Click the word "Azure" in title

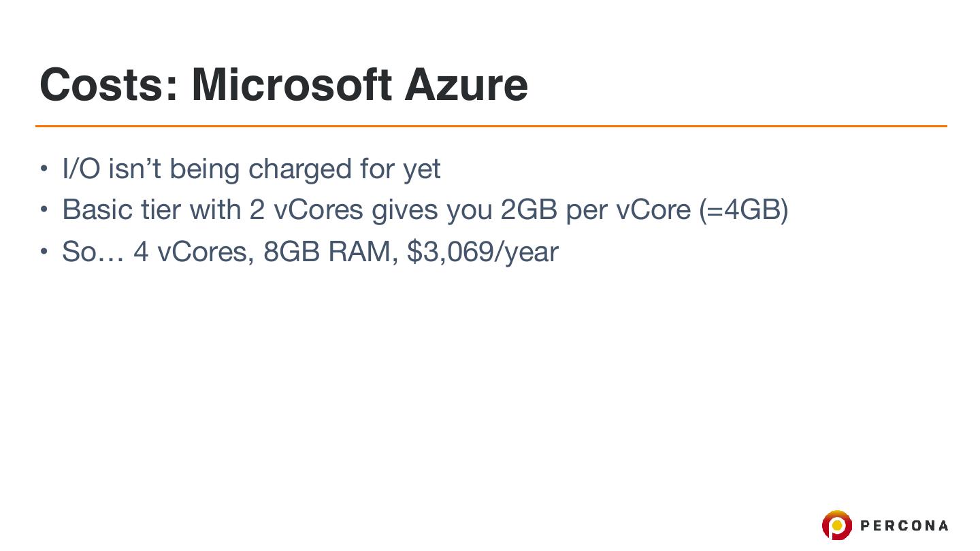pyautogui.click(x=465, y=84)
